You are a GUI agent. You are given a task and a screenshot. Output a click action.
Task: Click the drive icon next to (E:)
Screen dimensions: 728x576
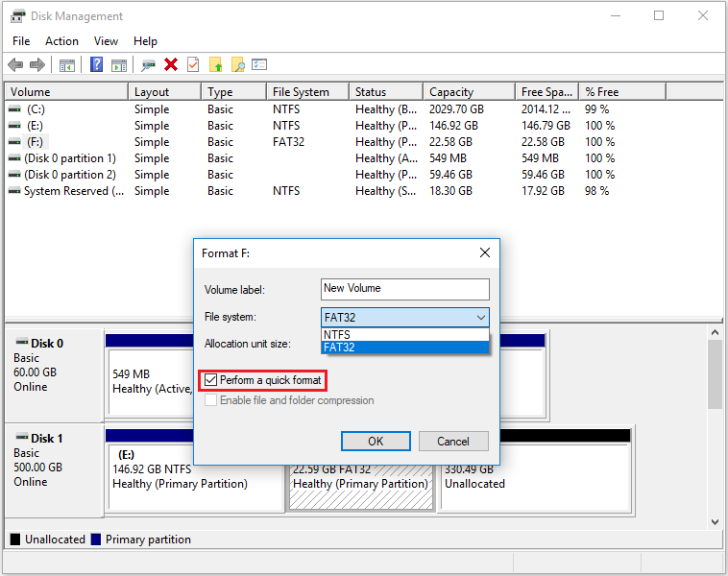pos(14,126)
